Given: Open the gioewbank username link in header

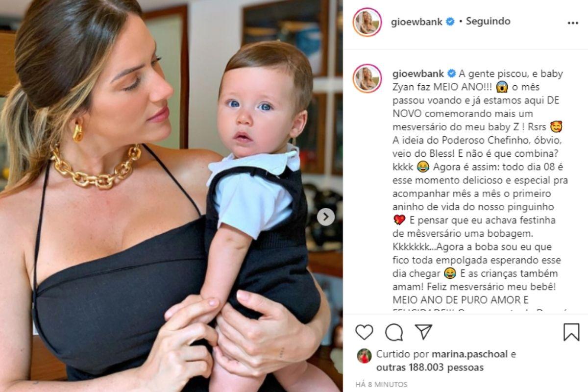Looking at the screenshot, I should pyautogui.click(x=417, y=22).
